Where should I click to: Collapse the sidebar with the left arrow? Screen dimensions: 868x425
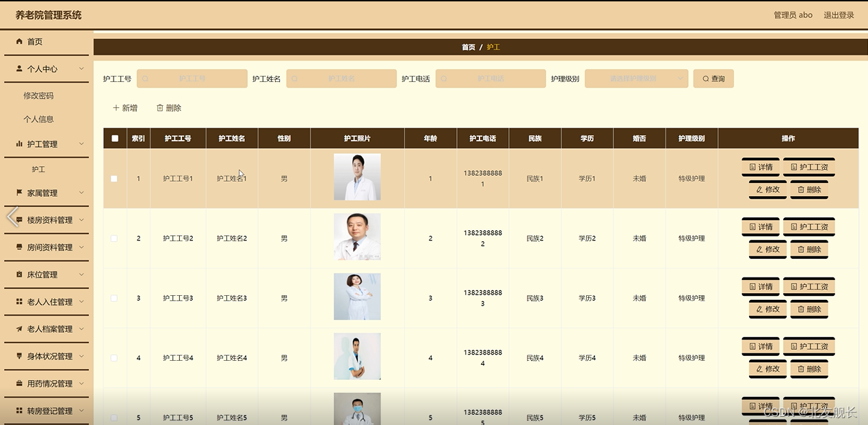pyautogui.click(x=11, y=217)
